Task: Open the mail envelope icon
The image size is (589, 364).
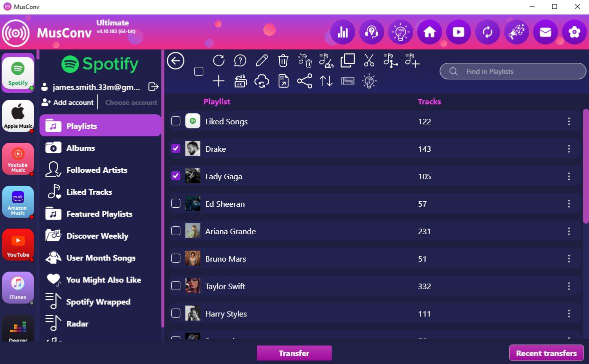Action: (546, 32)
